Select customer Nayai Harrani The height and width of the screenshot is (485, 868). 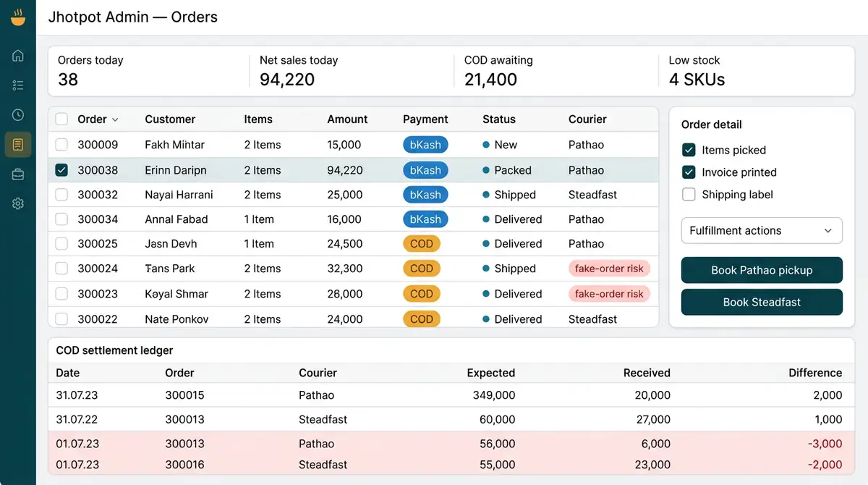pos(179,195)
